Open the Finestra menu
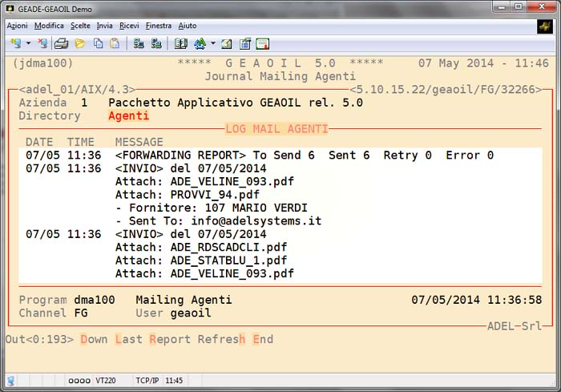This screenshot has height=392, width=561. [158, 26]
